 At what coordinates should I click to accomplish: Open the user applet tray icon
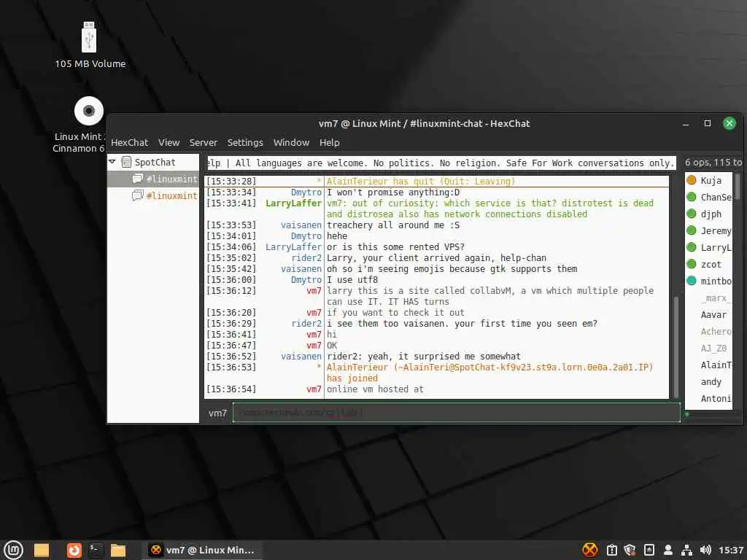point(668,550)
